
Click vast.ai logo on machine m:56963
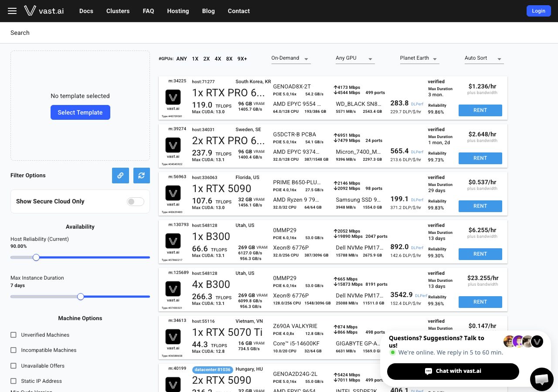pyautogui.click(x=173, y=193)
